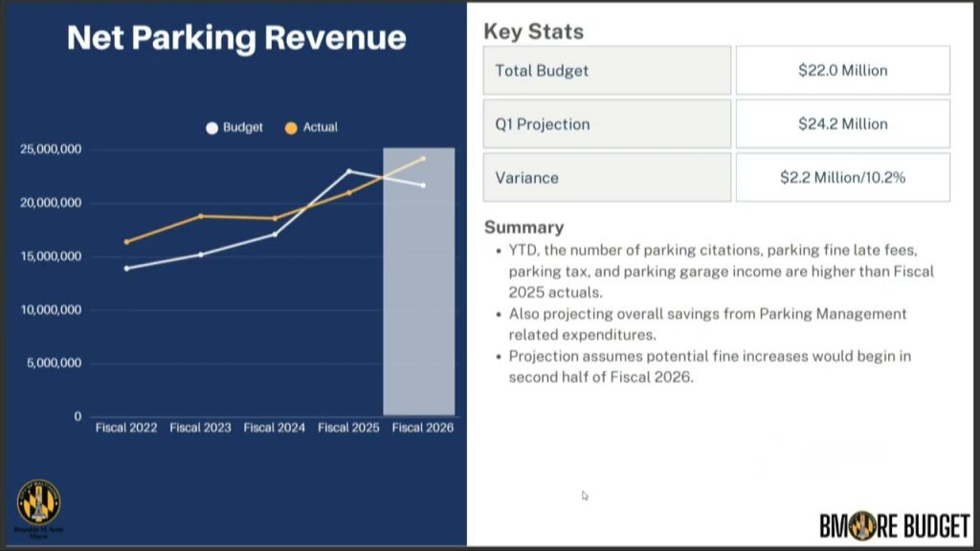Click the BMORE BUDGET logo

click(895, 526)
